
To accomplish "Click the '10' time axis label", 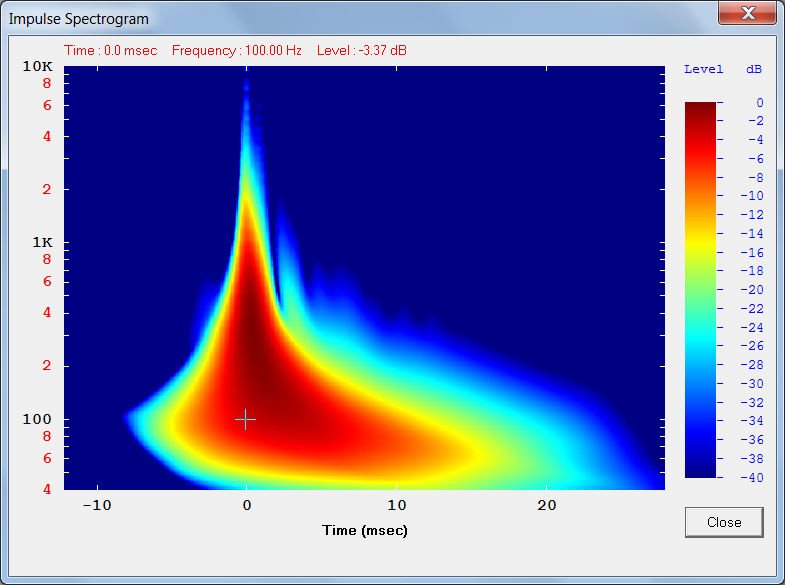I will [x=397, y=505].
